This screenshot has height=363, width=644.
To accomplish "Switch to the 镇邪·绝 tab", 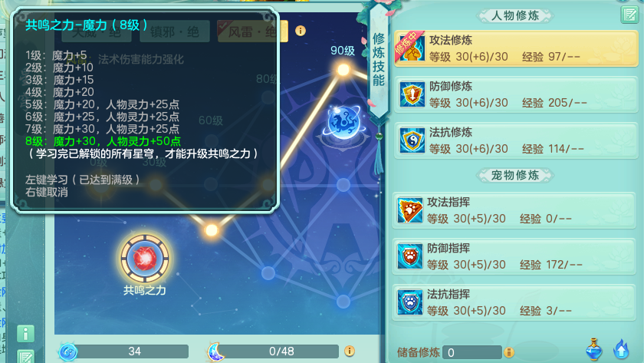I will [x=175, y=31].
